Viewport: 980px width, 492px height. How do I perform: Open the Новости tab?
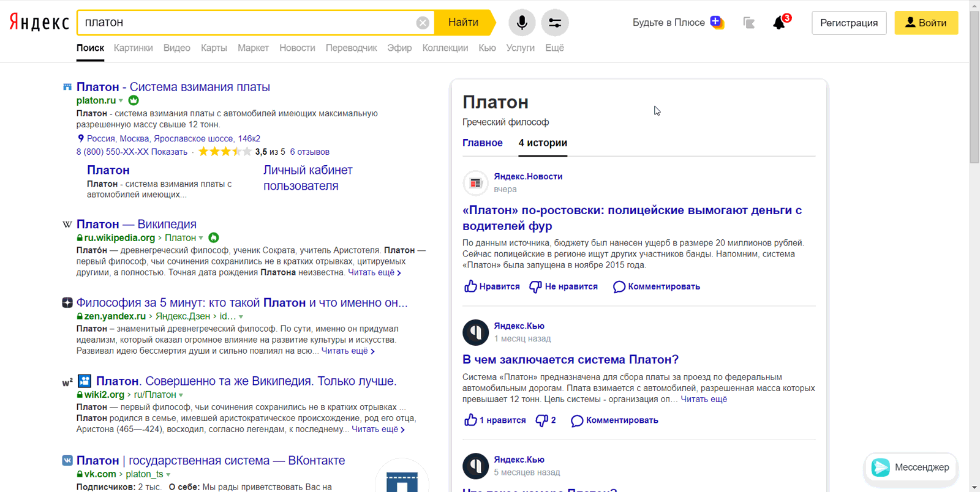click(x=297, y=48)
